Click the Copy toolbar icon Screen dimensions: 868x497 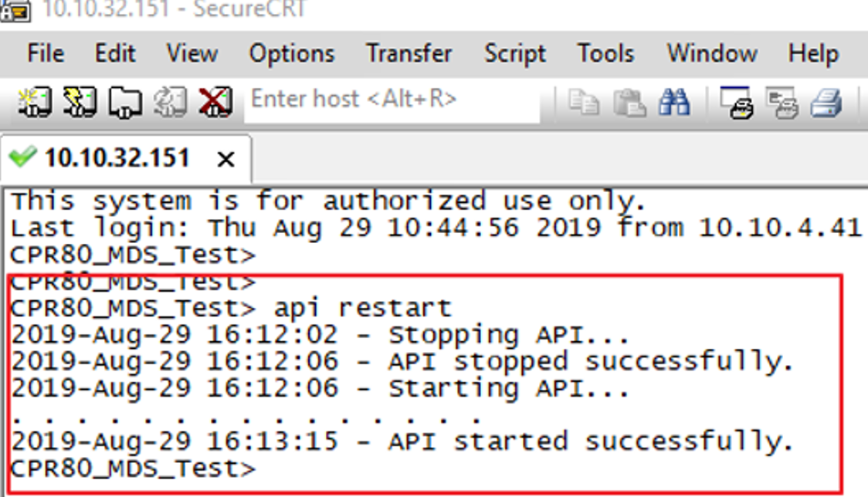(583, 102)
